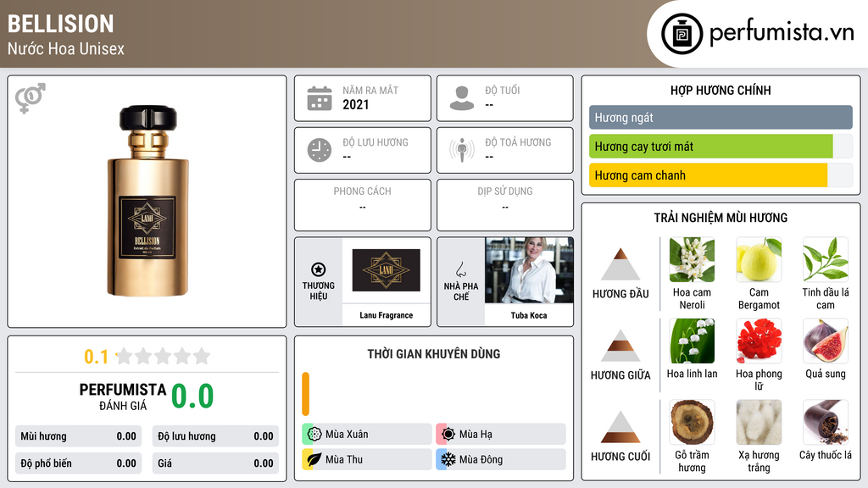Open the Cây thuốc lá note image
The width and height of the screenshot is (868, 488).
(x=826, y=423)
